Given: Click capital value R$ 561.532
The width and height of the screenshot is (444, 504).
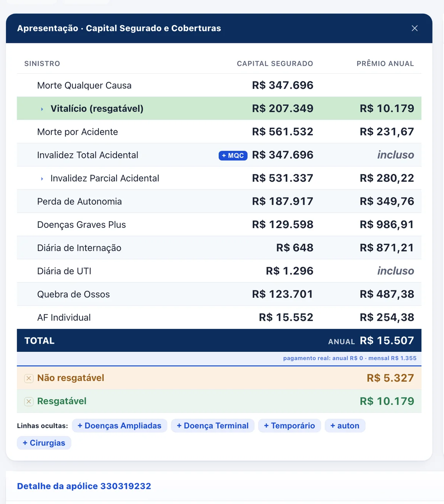Looking at the screenshot, I should point(283,132).
